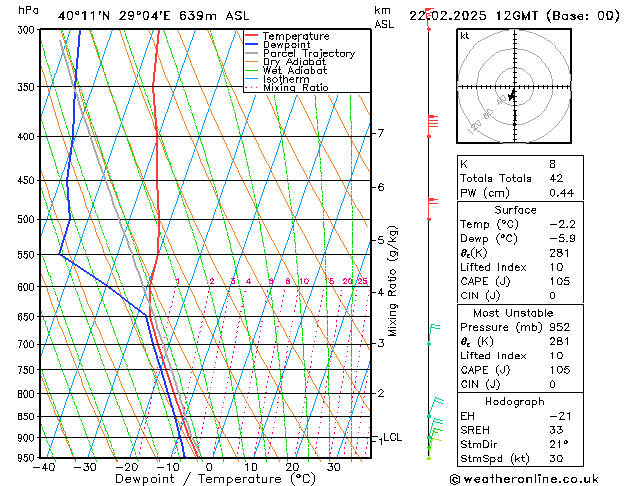
Task: Click the 'km ASL' label at top
Action: [384, 17]
